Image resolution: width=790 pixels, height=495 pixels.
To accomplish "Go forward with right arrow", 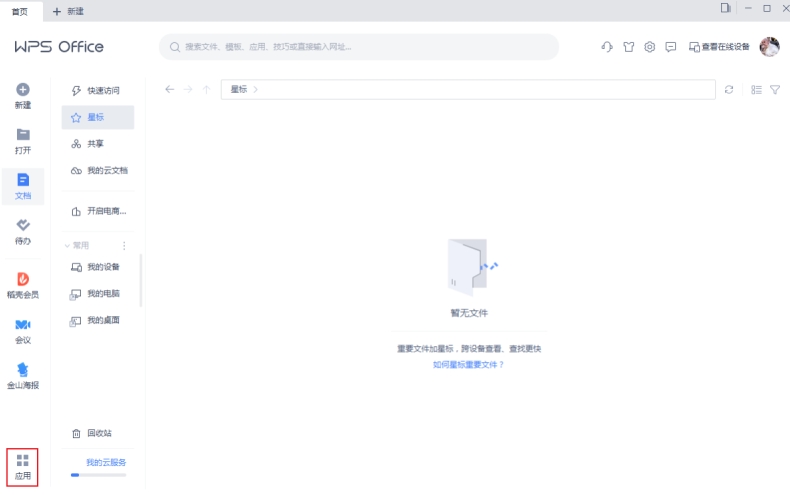I will click(x=188, y=89).
